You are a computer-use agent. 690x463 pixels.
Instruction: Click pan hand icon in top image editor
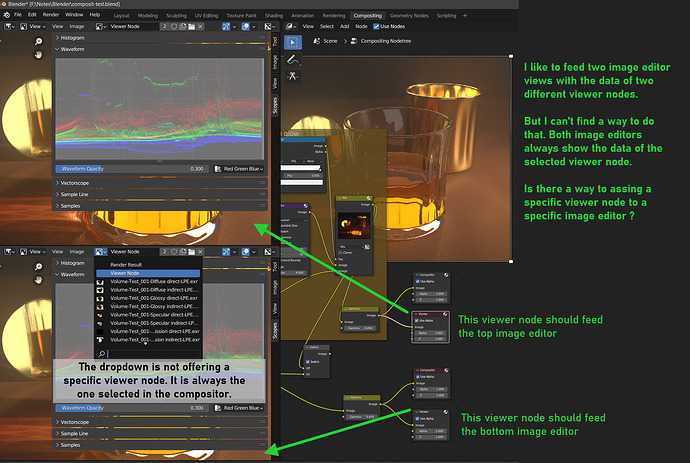[x=39, y=55]
